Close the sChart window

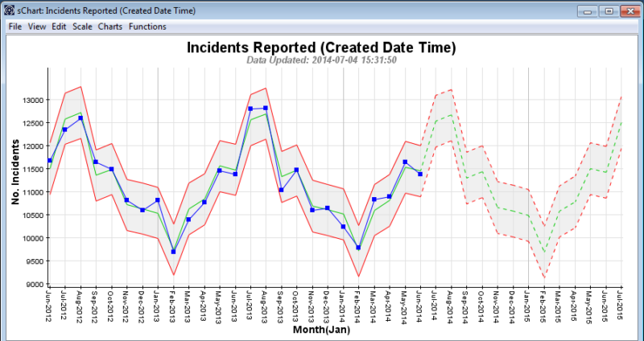coord(630,10)
